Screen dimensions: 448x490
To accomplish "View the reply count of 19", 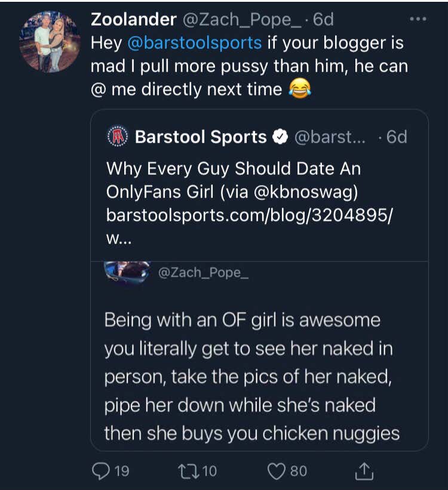I will point(121,471).
